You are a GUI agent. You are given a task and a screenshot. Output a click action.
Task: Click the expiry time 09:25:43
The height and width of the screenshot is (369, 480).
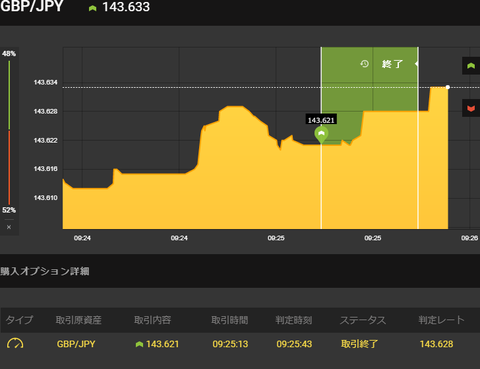(x=294, y=344)
